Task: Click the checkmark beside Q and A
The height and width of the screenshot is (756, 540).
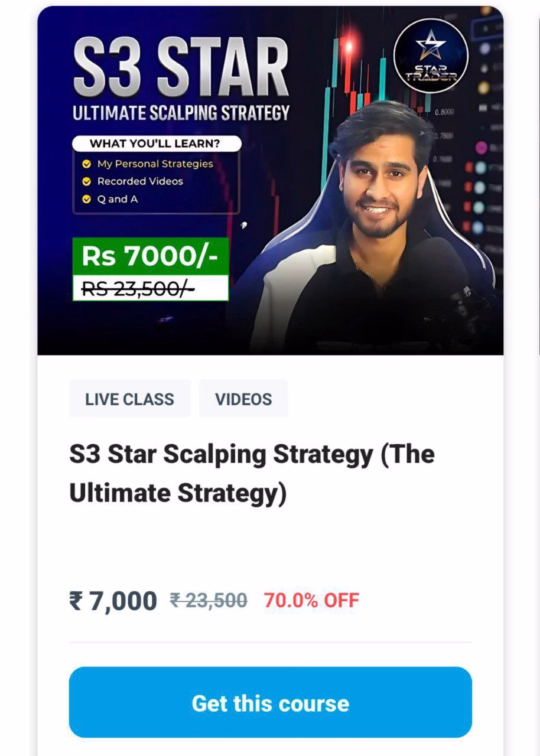Action: [x=87, y=199]
